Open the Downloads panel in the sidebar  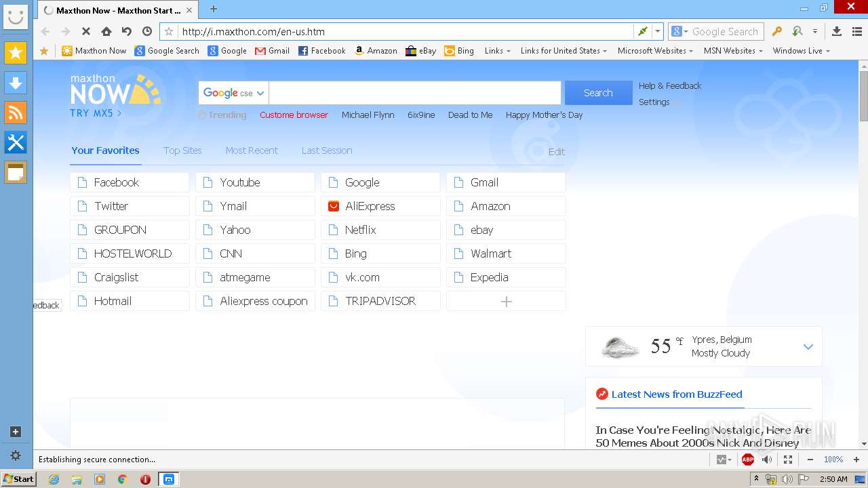16,82
